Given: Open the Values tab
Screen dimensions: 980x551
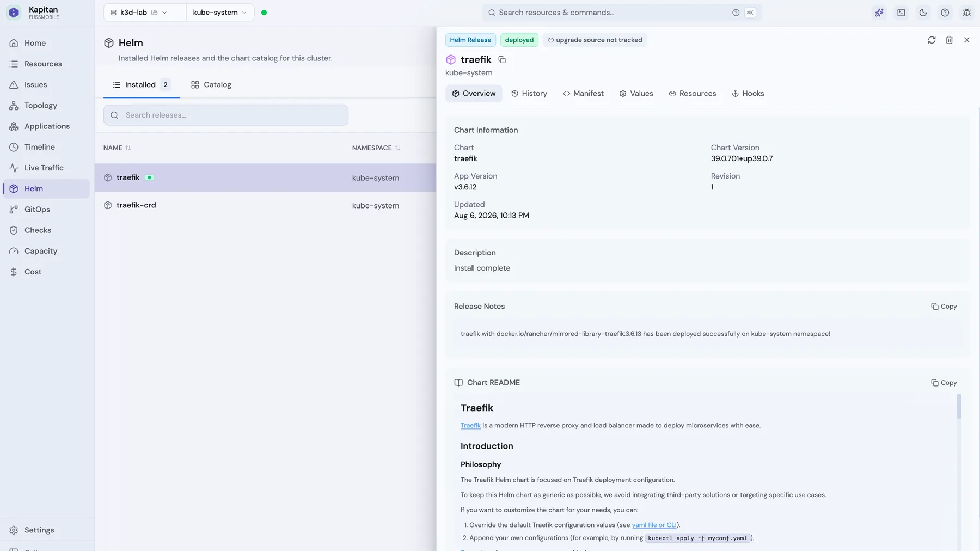Looking at the screenshot, I should click(636, 94).
